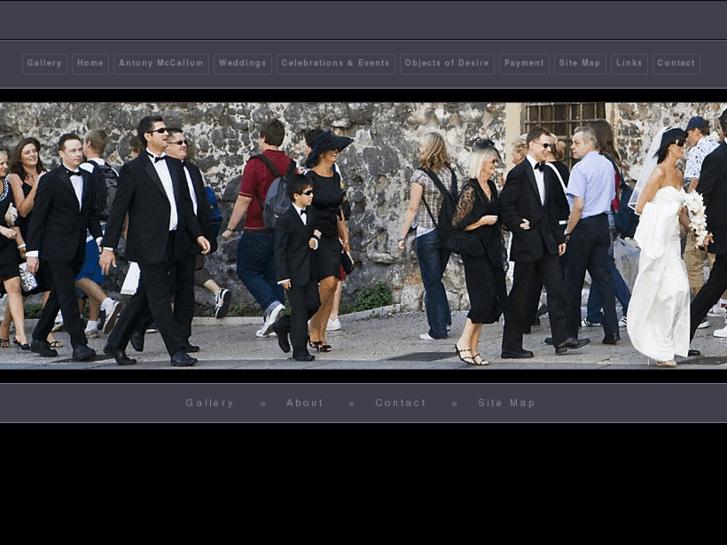This screenshot has width=727, height=545.
Task: Open the Payment page
Action: (x=524, y=64)
